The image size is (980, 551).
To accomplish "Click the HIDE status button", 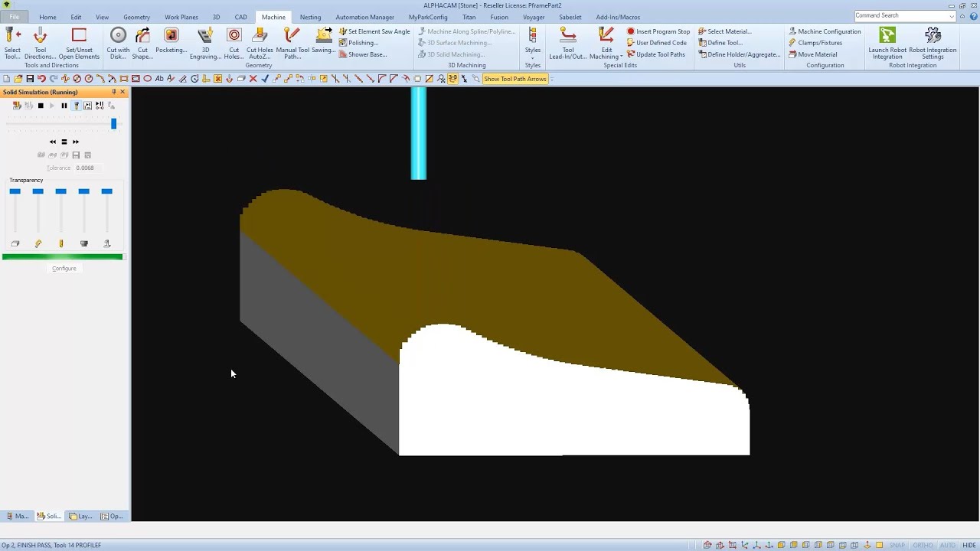I will tap(969, 545).
